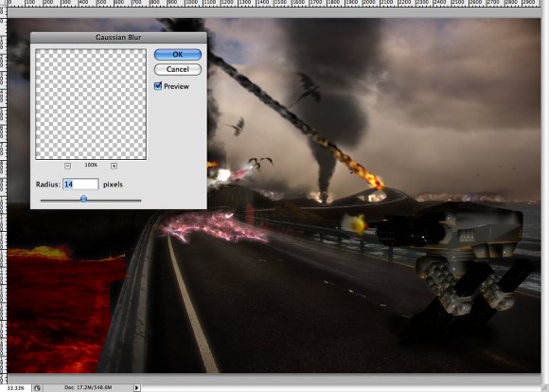The width and height of the screenshot is (549, 392).
Task: Cancel the Gaussian Blur dialog
Action: [178, 69]
